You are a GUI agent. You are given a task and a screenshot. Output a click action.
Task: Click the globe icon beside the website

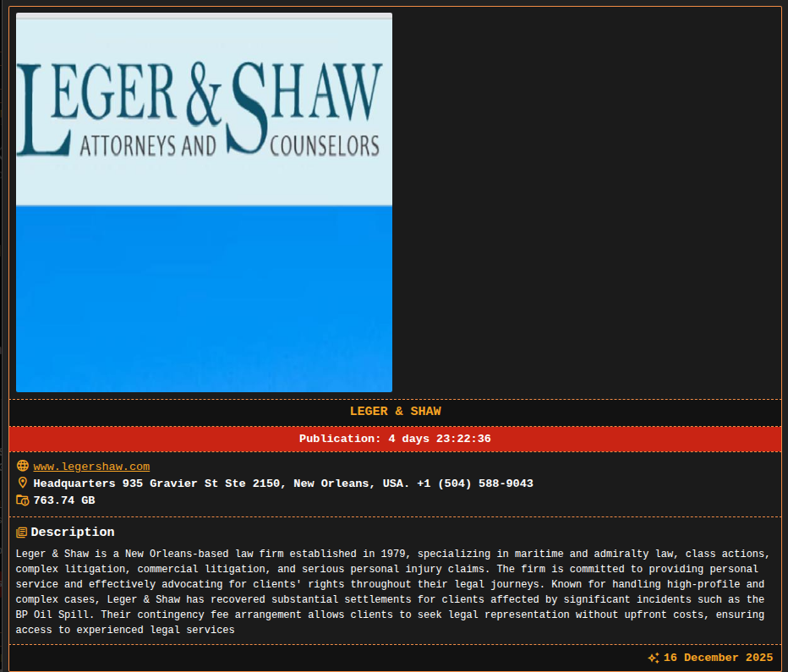tap(23, 467)
